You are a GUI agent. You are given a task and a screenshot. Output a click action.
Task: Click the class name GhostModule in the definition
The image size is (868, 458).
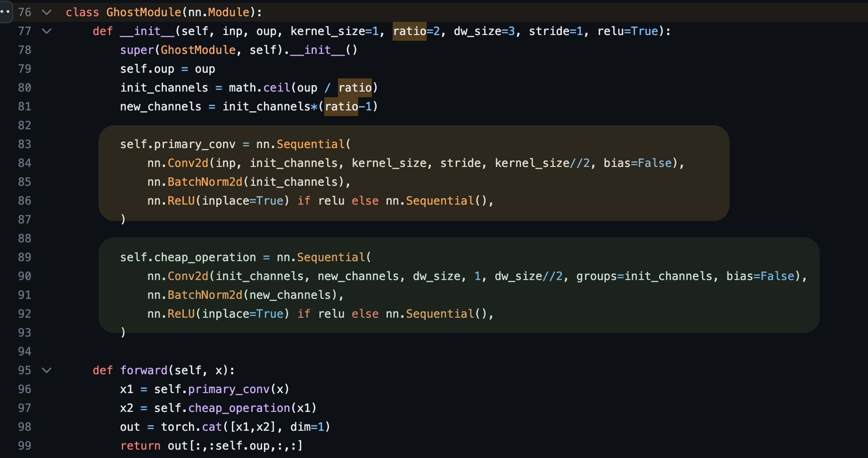pyautogui.click(x=144, y=12)
